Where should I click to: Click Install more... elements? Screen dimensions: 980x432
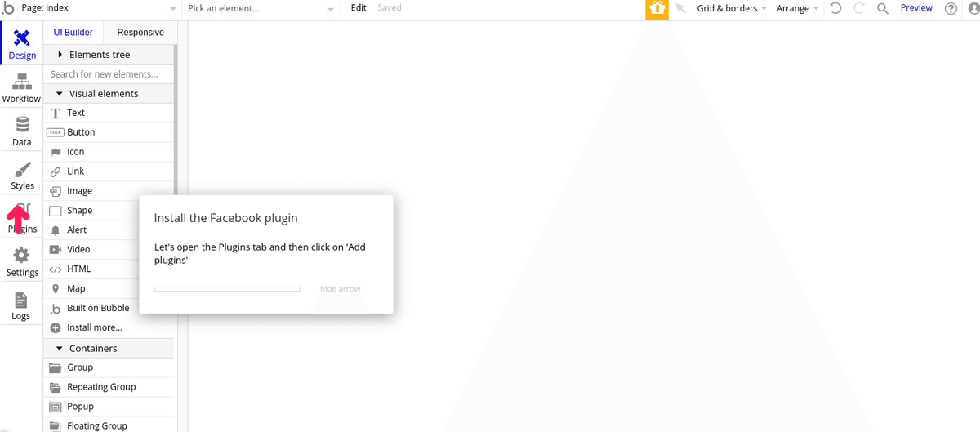point(109,327)
